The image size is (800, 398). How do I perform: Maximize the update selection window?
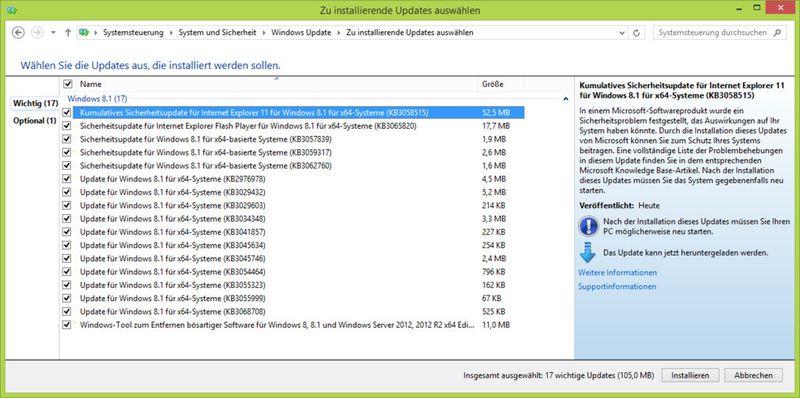tap(757, 8)
